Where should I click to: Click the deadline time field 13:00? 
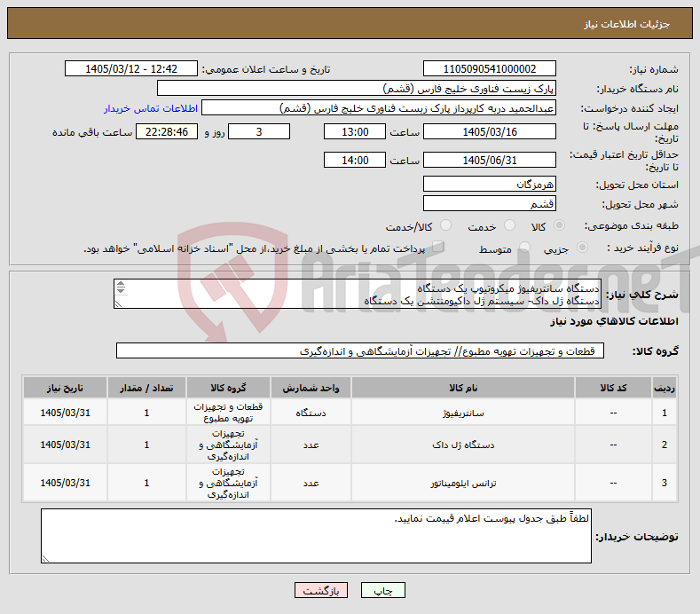click(355, 131)
